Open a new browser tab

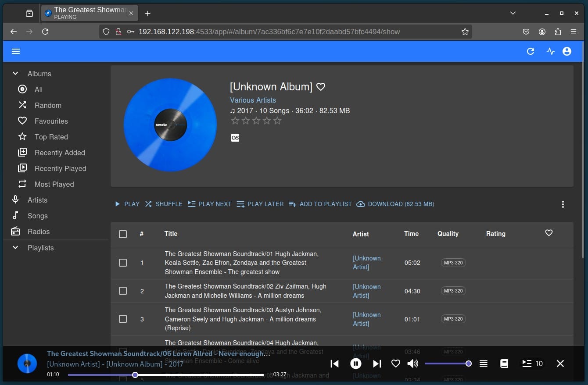(x=148, y=14)
